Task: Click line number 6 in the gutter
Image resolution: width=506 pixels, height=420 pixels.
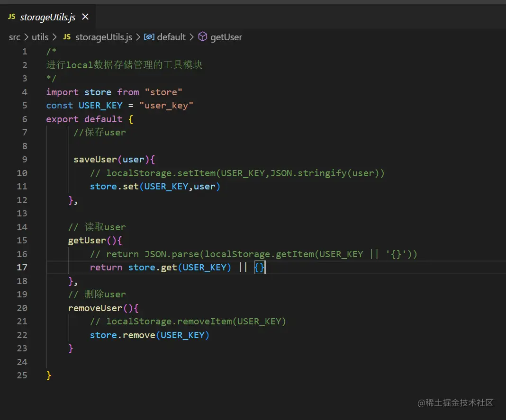Action: pos(25,119)
